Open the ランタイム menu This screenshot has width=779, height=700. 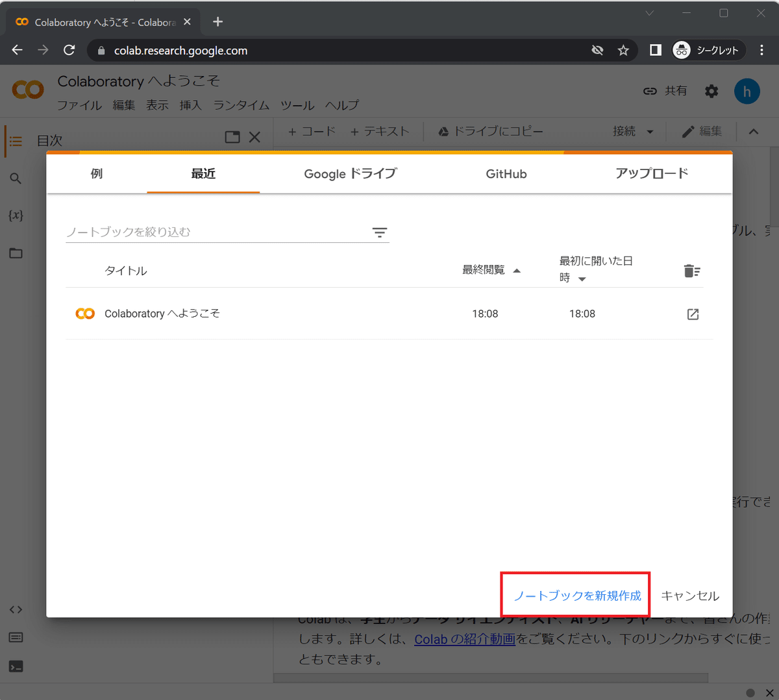pos(241,105)
